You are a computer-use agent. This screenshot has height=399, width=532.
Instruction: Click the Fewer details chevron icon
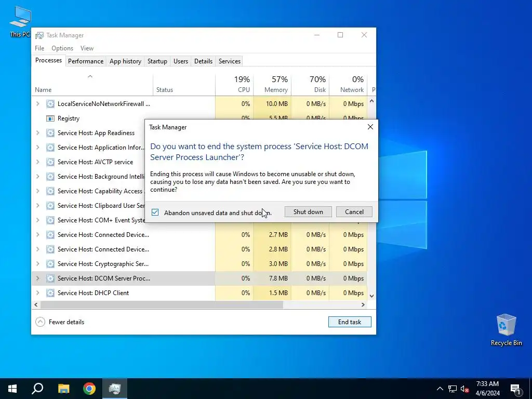[x=40, y=322]
